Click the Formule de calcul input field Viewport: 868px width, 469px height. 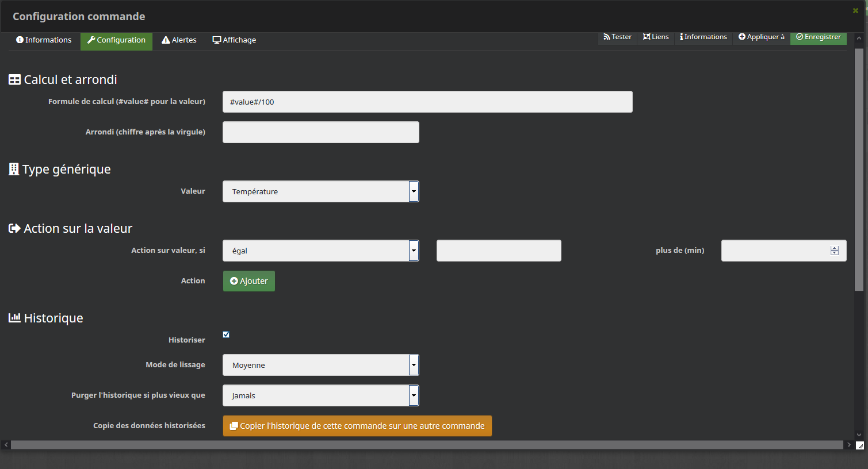pos(427,102)
